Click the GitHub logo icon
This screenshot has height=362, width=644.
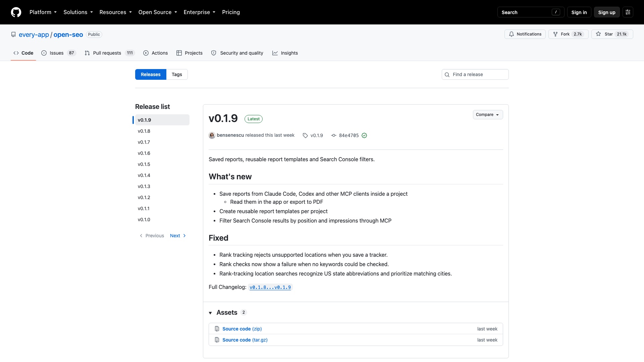coord(16,12)
